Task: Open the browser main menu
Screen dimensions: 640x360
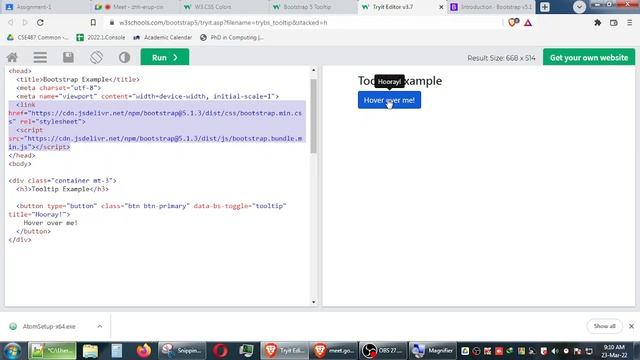Action: pos(629,23)
